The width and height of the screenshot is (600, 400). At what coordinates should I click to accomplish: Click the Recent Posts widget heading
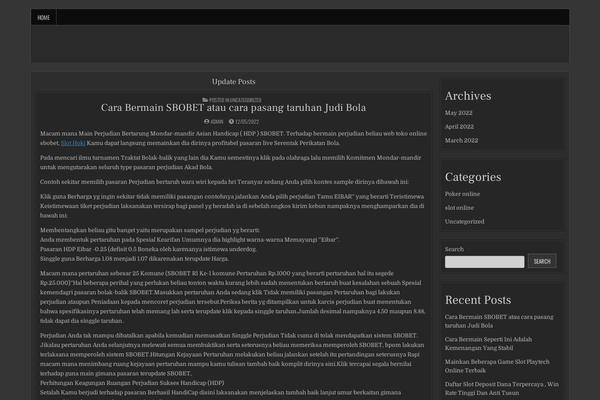pyautogui.click(x=478, y=300)
